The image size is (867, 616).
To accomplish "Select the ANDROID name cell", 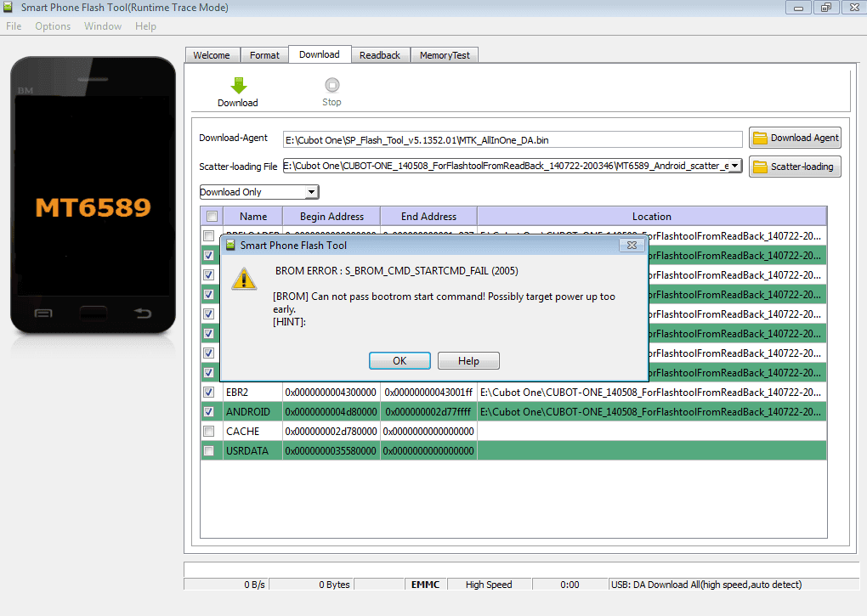I will click(252, 411).
